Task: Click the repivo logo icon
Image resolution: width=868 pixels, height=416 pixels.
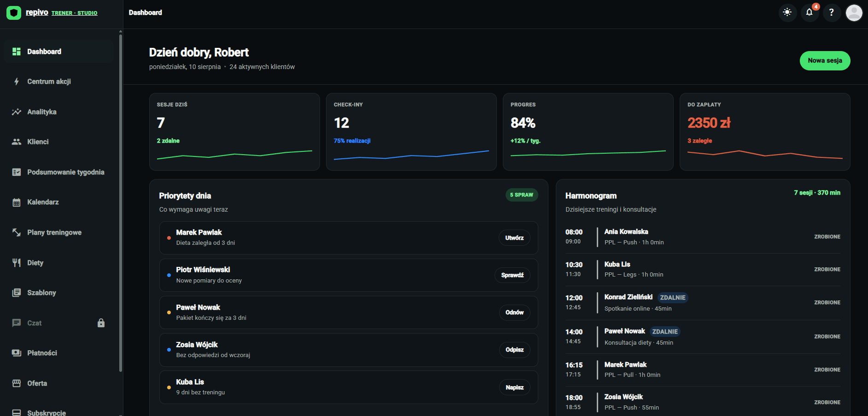Action: point(14,13)
